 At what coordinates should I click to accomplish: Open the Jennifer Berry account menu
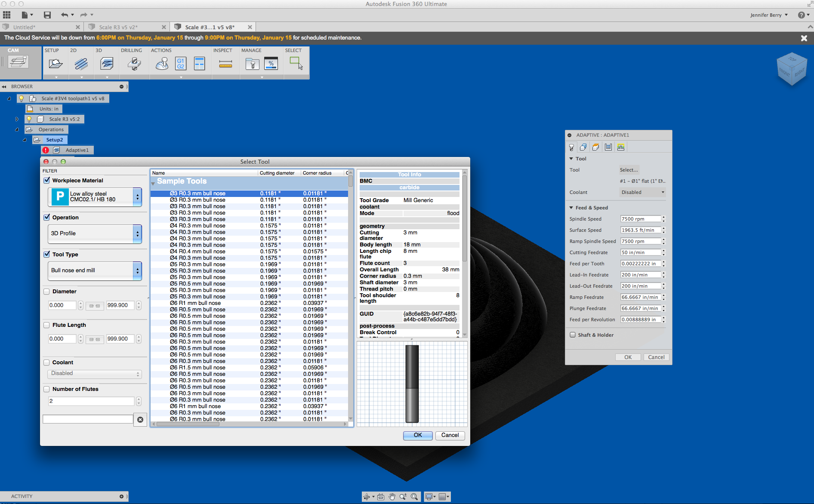point(769,15)
